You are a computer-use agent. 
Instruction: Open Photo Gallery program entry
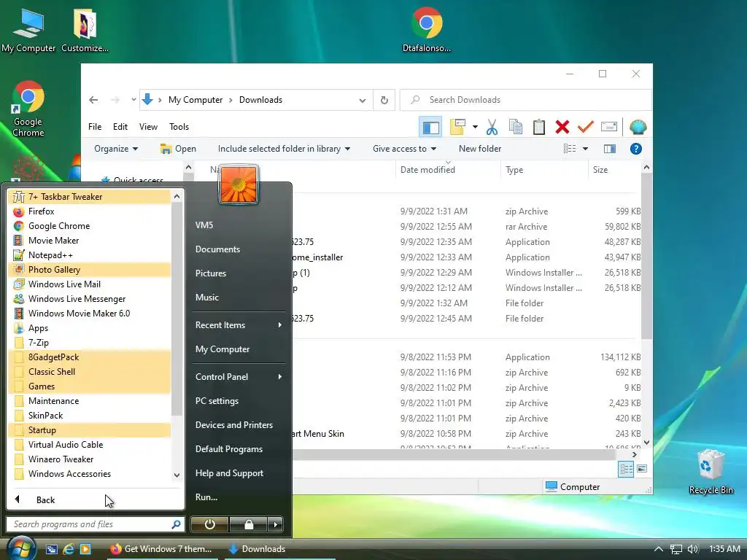[x=90, y=270]
